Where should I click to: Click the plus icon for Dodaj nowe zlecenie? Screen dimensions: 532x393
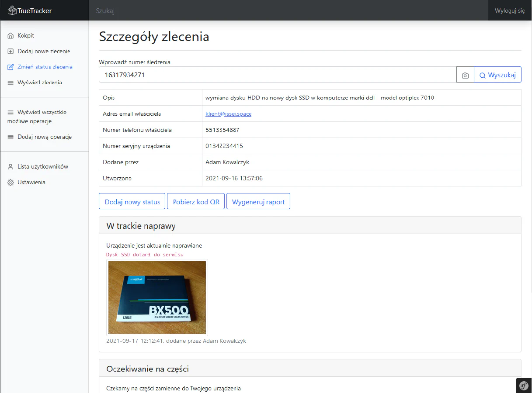point(11,52)
